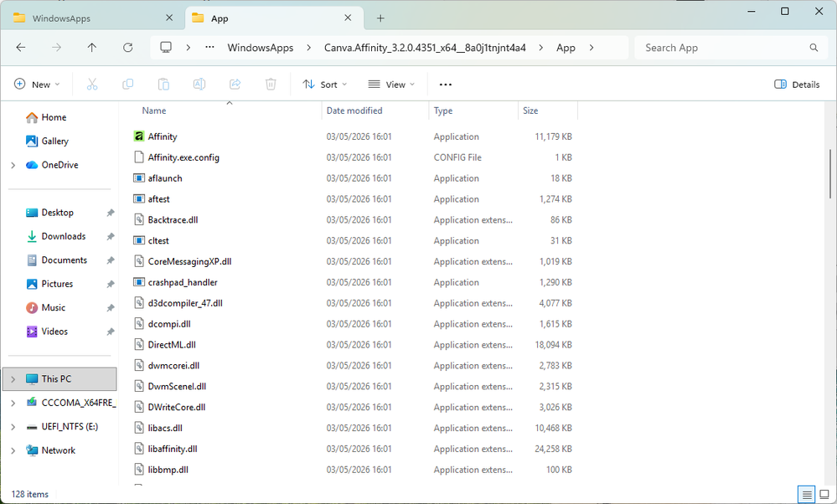The image size is (837, 504).
Task: Add a new File Explorer tab
Action: click(380, 18)
